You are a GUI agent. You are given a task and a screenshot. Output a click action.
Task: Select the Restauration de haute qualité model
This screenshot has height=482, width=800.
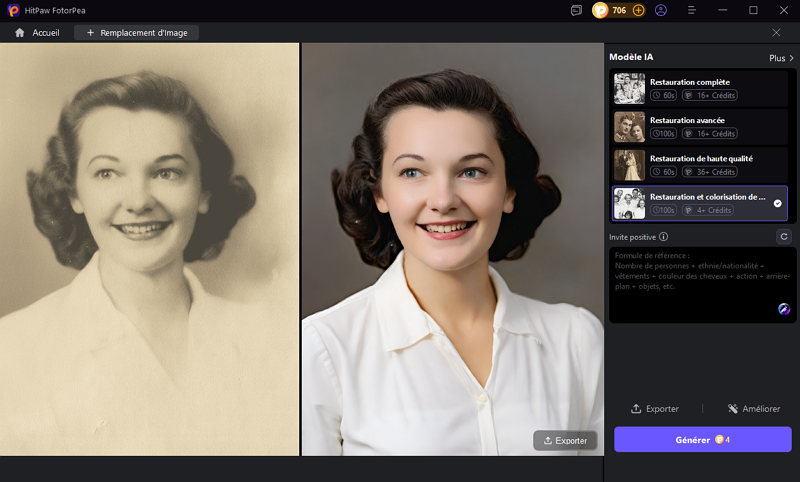[700, 165]
